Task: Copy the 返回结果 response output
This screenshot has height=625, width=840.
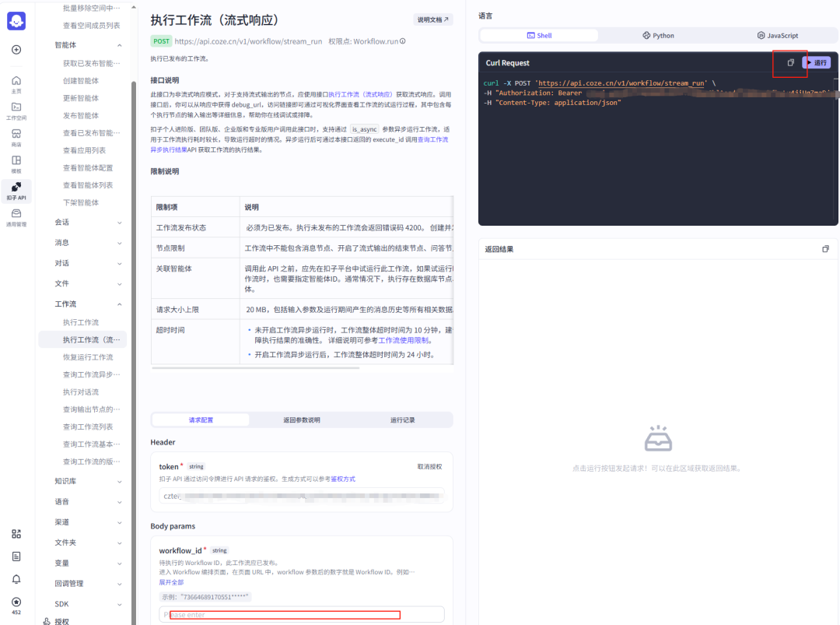Action: point(825,249)
